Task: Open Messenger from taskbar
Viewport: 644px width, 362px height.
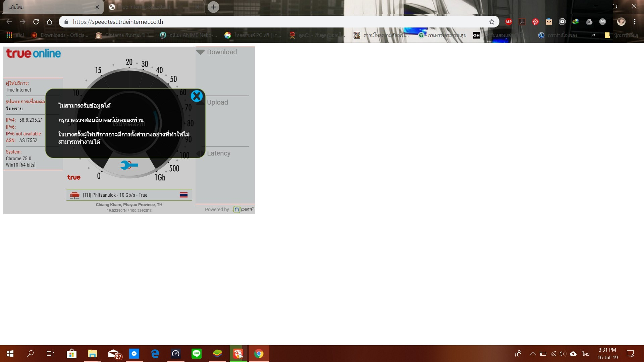Action: pos(134,354)
